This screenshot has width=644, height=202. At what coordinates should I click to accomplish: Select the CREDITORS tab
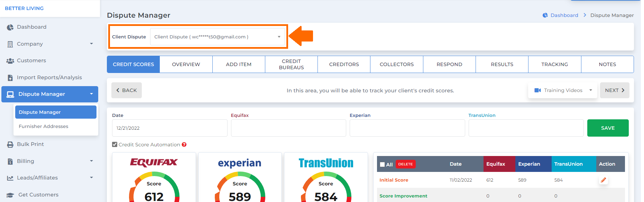pos(344,64)
